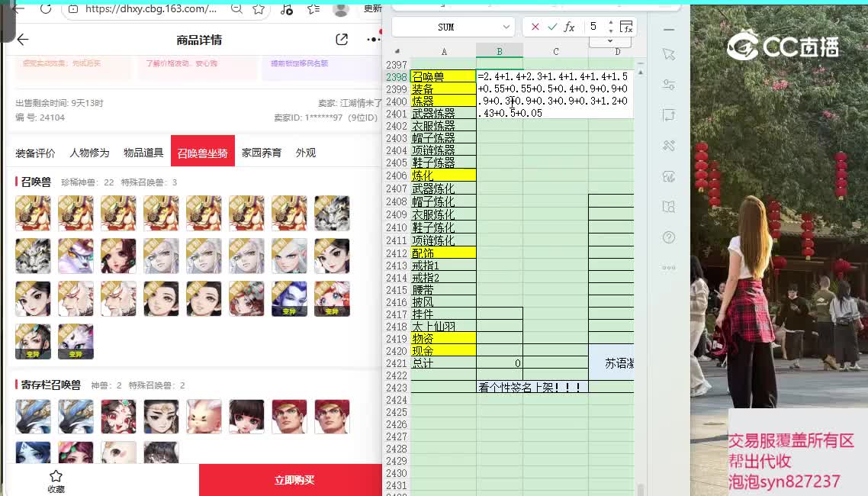Image resolution: width=868 pixels, height=496 pixels.
Task: Open the insert function fx dialog
Action: tap(569, 27)
